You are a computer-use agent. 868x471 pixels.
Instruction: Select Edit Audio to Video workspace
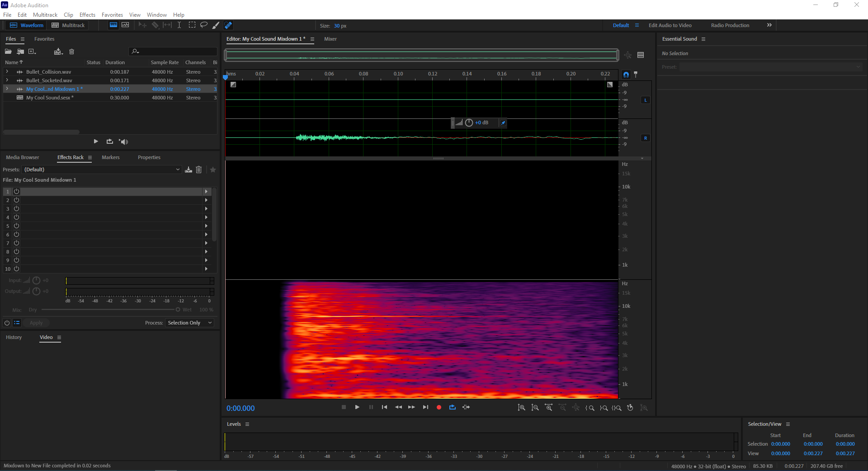pos(670,25)
